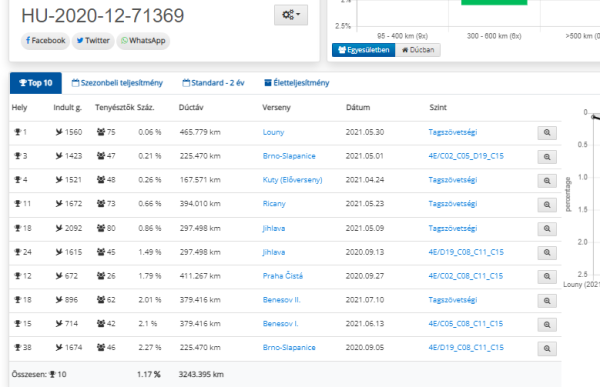Click Tagszövetségi level in Louny row
The width and height of the screenshot is (600, 387).
453,132
